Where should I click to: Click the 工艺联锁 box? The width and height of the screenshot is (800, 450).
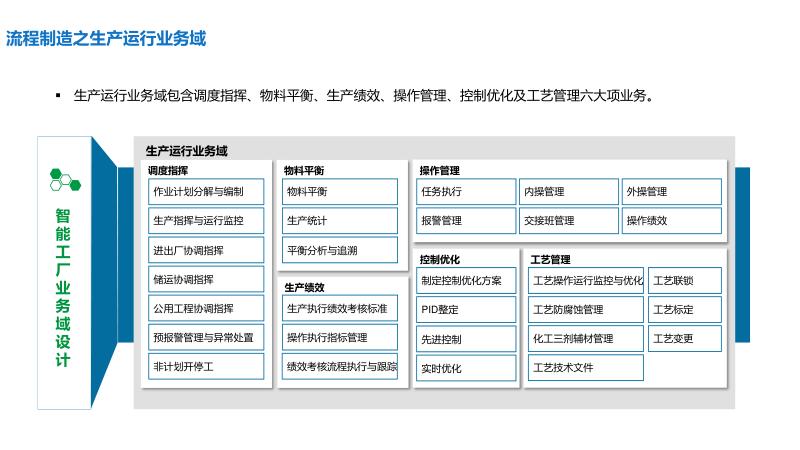[685, 281]
